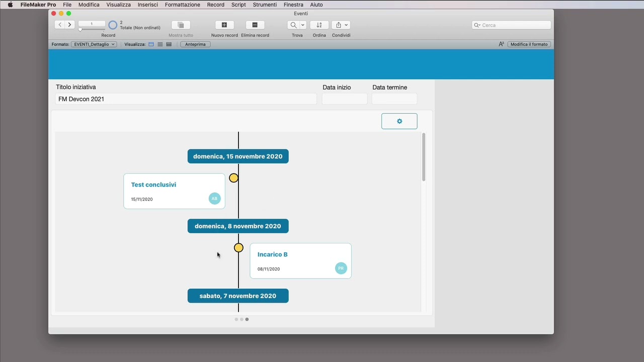Go to the next record arrow
This screenshot has width=644, height=362.
[x=70, y=25]
